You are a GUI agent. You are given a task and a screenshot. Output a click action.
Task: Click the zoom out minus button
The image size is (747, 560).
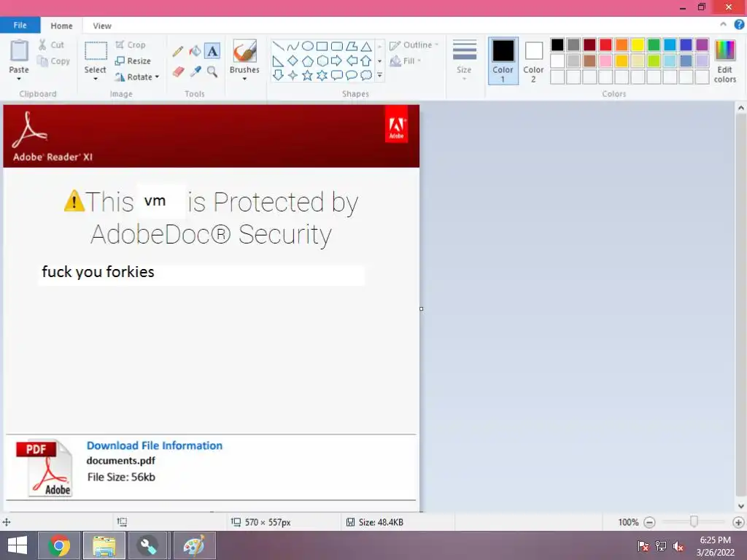[x=649, y=522]
